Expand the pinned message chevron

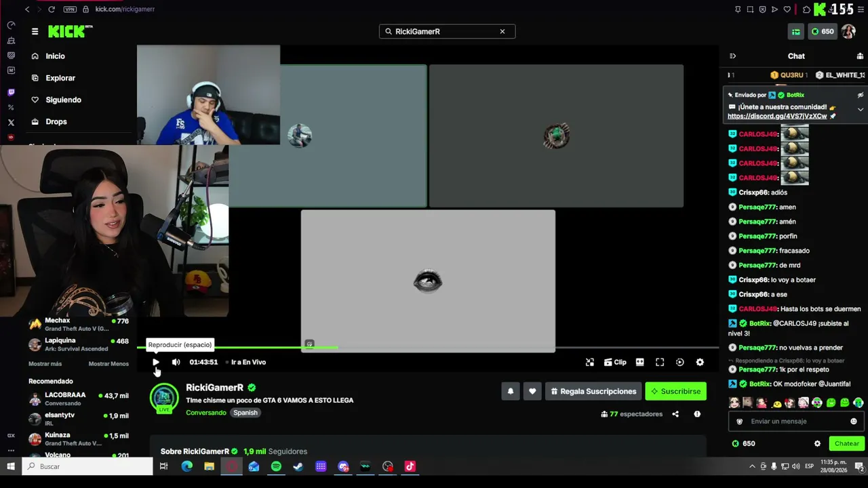[860, 110]
